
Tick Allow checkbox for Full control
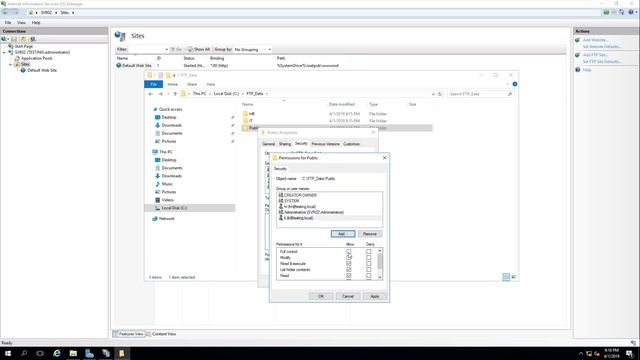tap(349, 251)
